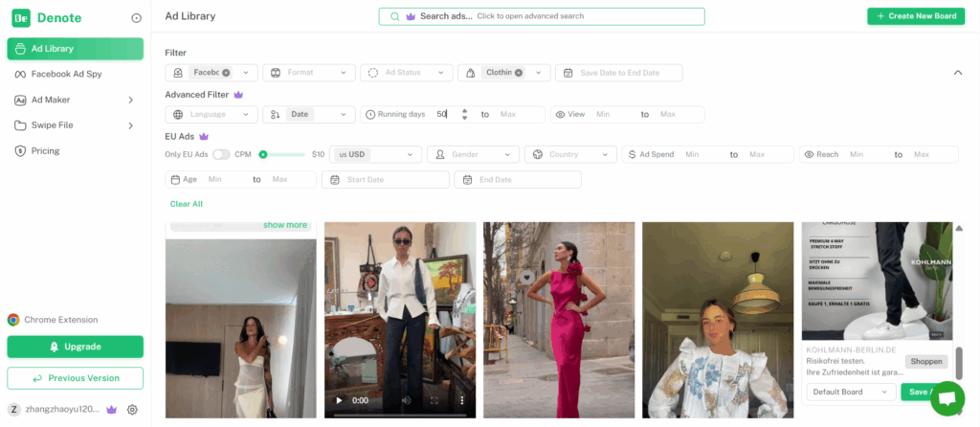Remove the Clothing category filter tag
Viewport: 980px width, 427px height.
[x=518, y=73]
